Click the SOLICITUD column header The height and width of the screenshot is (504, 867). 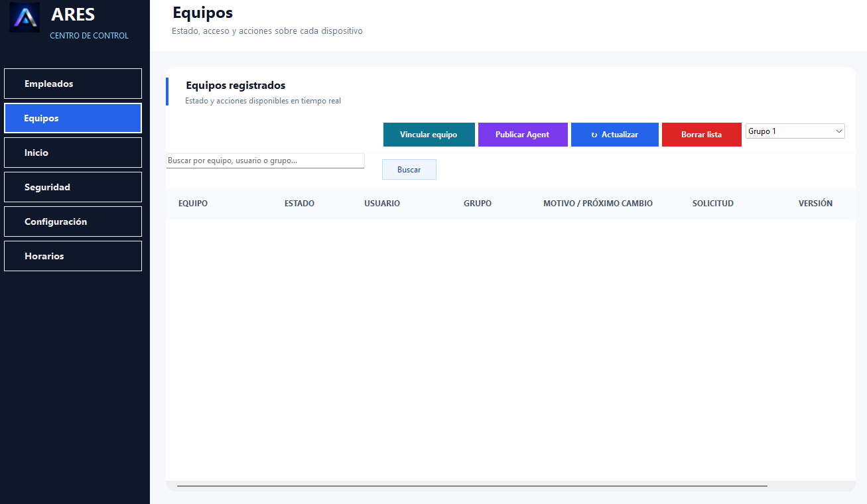click(x=713, y=204)
